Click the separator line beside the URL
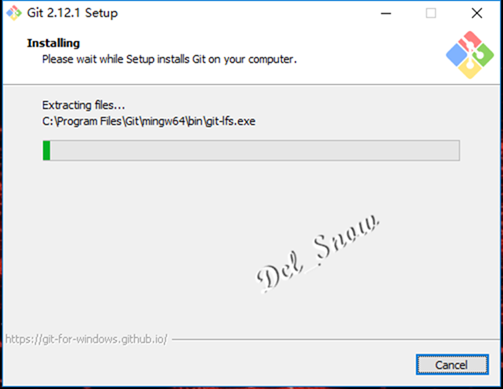Screen dimensions: 503x389 336,340
